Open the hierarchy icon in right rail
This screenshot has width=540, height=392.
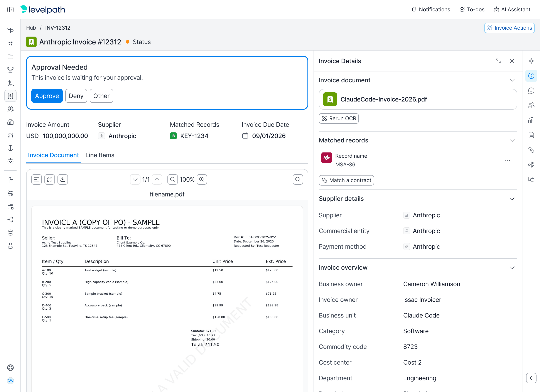531,165
